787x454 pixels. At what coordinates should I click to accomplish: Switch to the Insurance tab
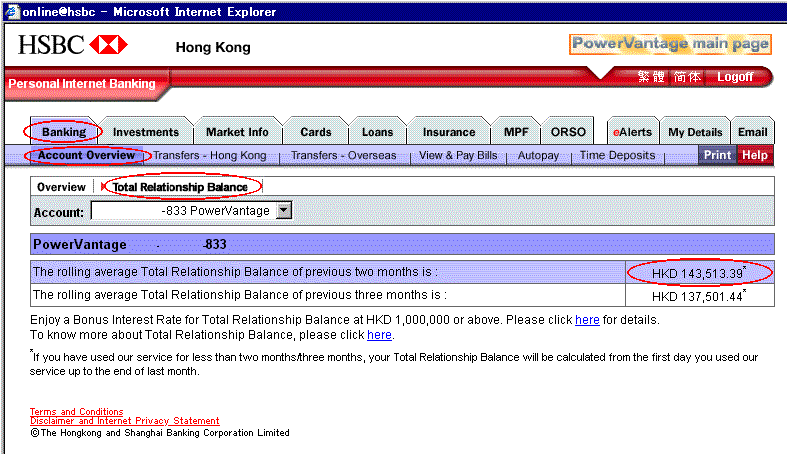pos(449,132)
